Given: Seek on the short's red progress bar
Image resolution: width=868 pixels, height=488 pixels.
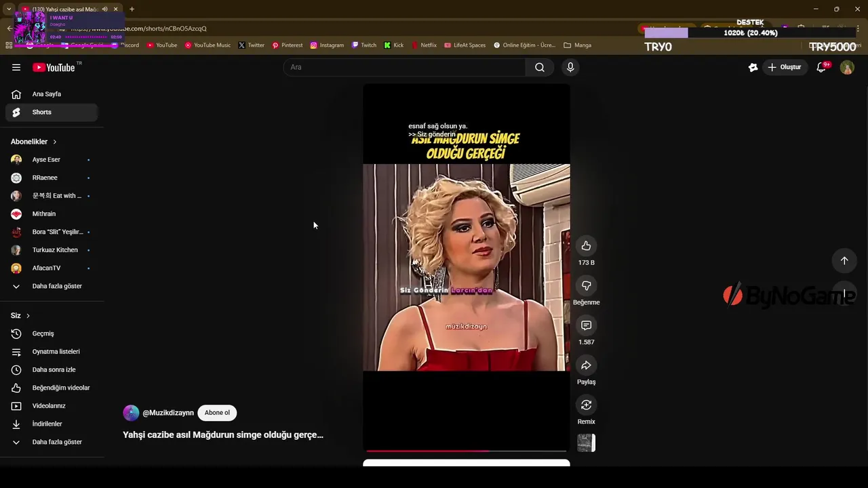Looking at the screenshot, I should coord(467,451).
